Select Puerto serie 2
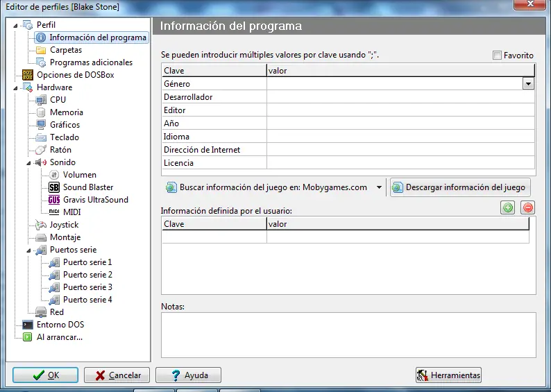 coord(87,275)
